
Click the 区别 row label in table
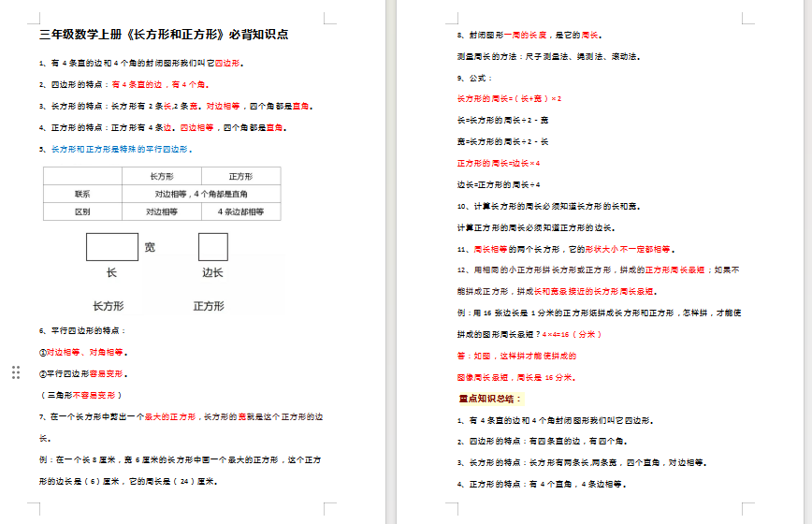pos(82,212)
